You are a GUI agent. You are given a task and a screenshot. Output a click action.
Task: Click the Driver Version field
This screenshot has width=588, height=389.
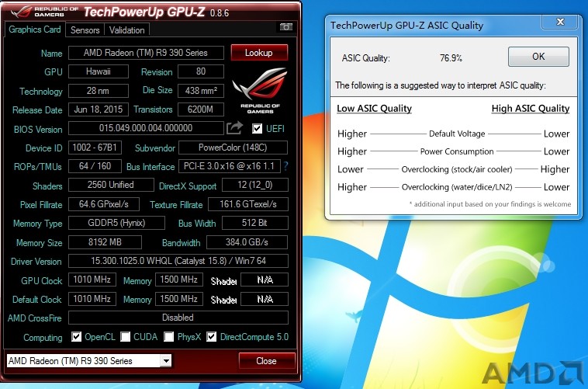point(178,261)
